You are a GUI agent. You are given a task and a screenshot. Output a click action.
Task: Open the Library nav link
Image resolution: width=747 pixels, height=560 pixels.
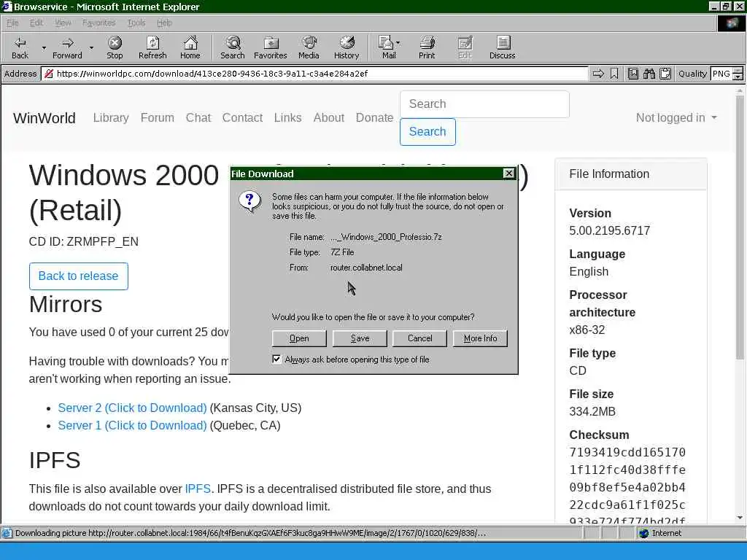(111, 117)
